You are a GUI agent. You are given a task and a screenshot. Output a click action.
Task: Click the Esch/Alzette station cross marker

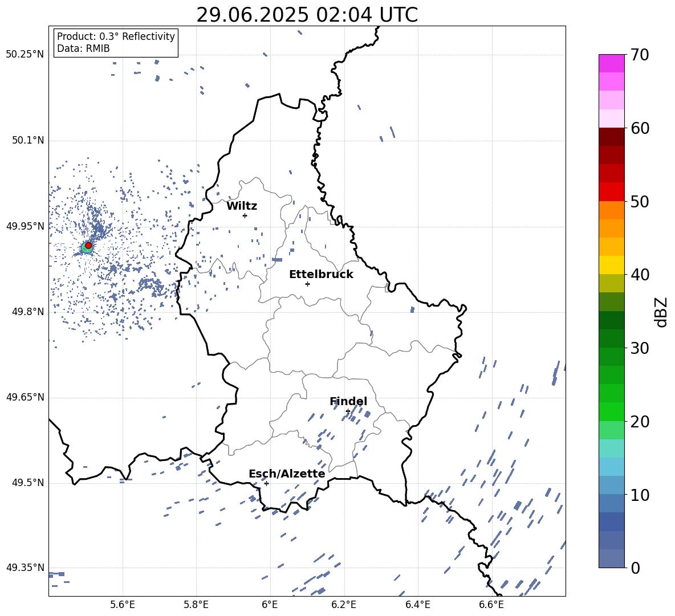[x=266, y=483]
